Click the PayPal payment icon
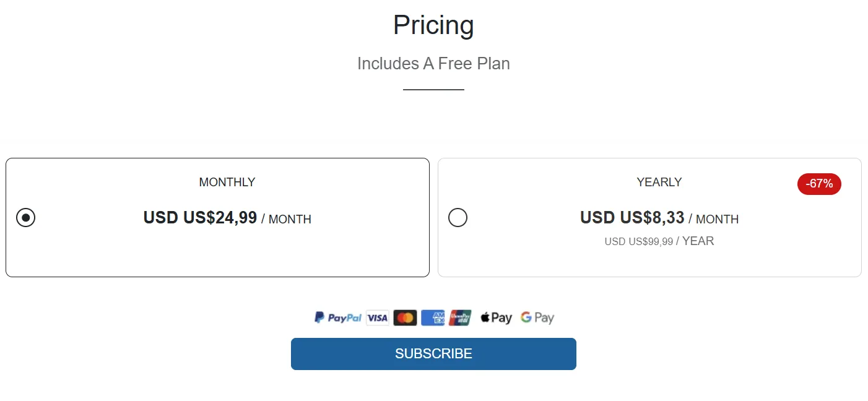This screenshot has height=401, width=868. (338, 317)
